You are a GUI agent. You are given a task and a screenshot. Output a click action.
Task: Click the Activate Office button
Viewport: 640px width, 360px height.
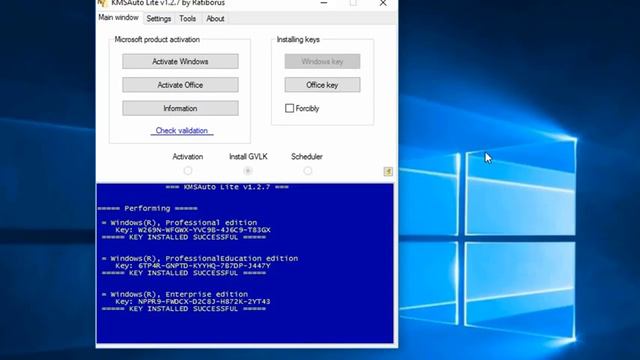pyautogui.click(x=180, y=85)
